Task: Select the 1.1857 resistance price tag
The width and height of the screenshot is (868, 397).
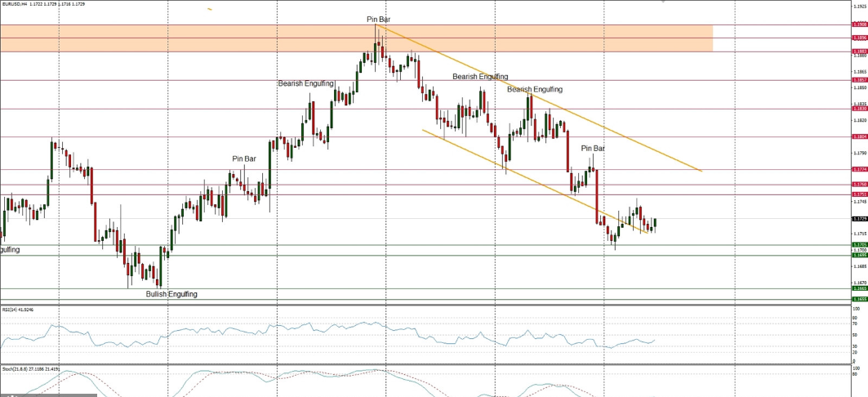Action: pyautogui.click(x=859, y=80)
